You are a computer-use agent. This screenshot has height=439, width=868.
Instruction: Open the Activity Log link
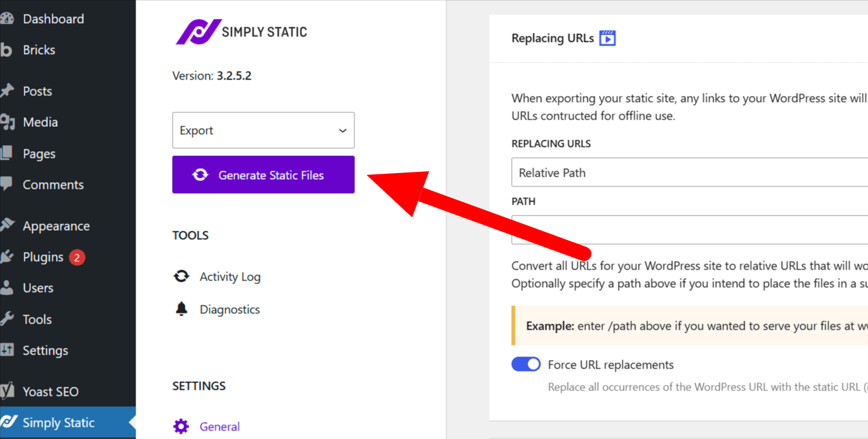pos(230,276)
